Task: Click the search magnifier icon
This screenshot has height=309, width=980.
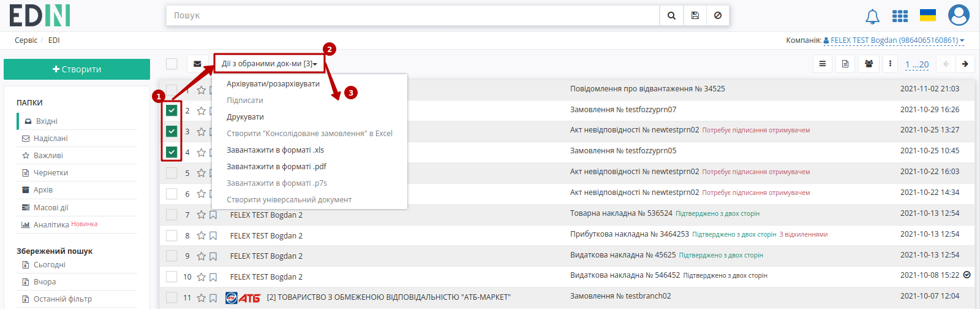Action: click(671, 15)
